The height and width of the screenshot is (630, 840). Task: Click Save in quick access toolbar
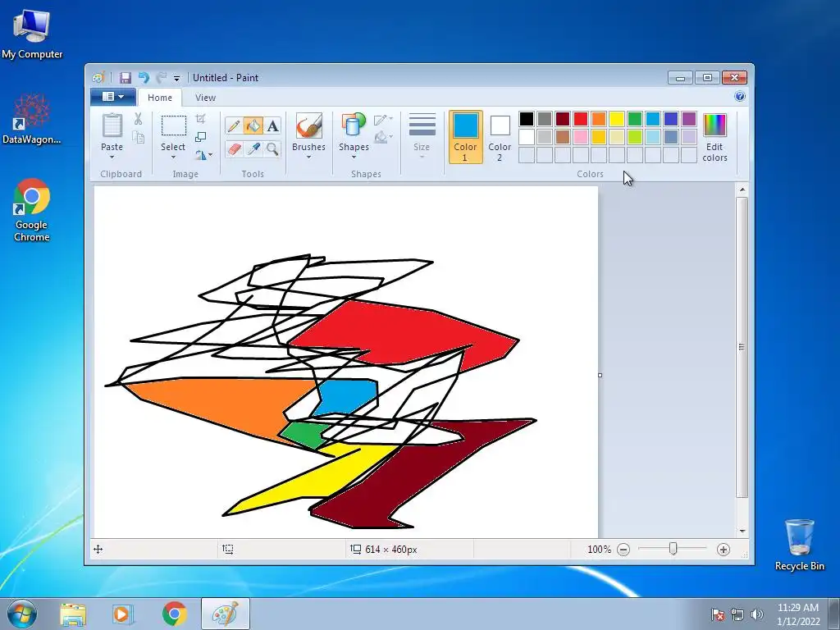tap(125, 78)
